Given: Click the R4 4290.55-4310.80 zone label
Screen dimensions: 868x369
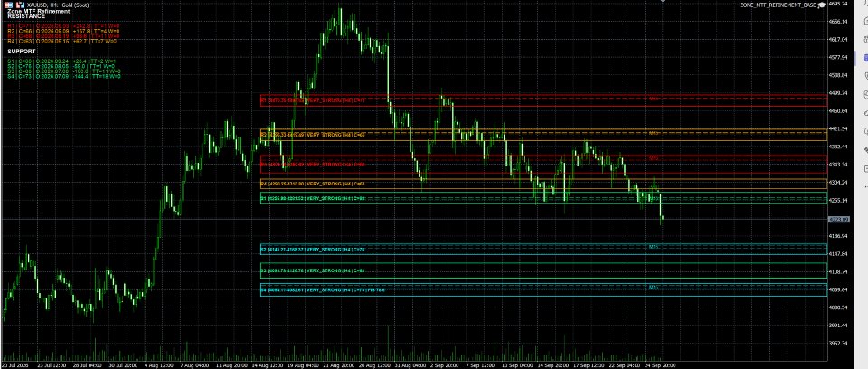Looking at the screenshot, I should [313, 182].
